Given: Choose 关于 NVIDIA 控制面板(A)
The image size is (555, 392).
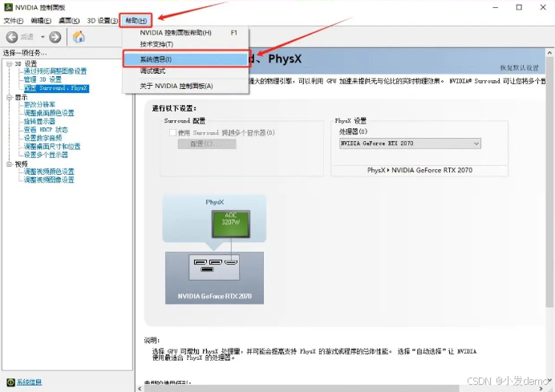Looking at the screenshot, I should [x=186, y=86].
